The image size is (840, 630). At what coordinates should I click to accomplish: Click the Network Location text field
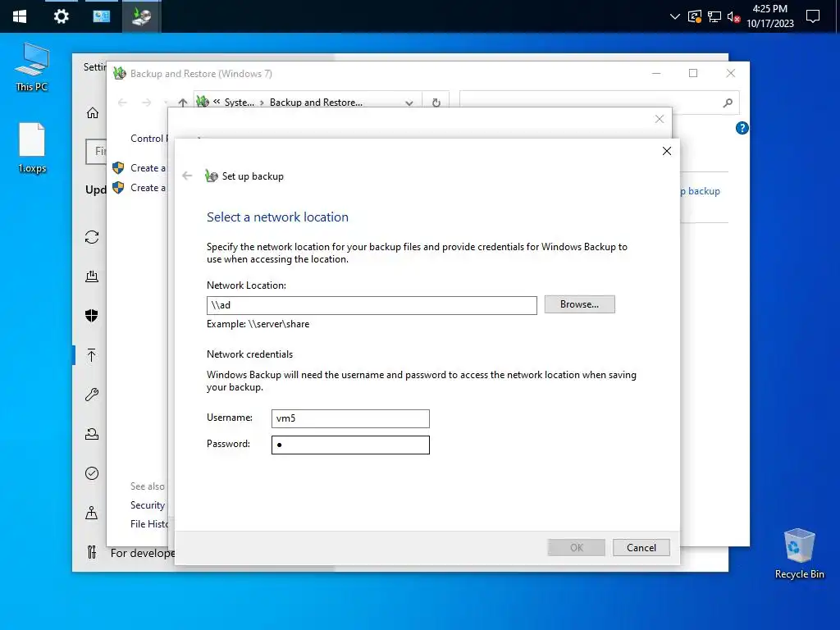tap(372, 305)
